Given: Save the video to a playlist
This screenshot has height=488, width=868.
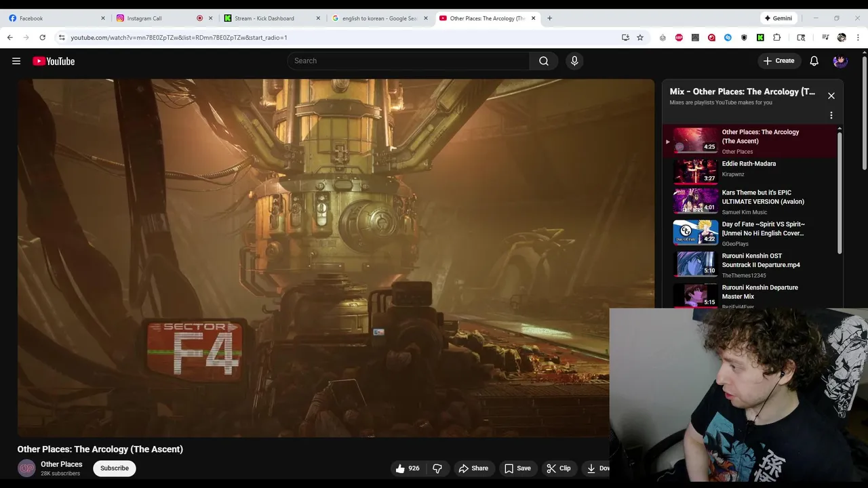Looking at the screenshot, I should (x=517, y=468).
